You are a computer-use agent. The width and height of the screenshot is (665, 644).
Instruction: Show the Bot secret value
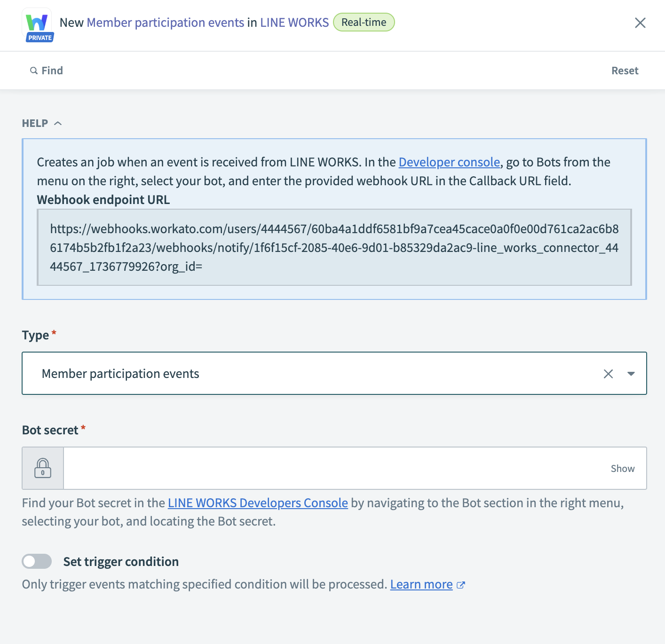(622, 469)
